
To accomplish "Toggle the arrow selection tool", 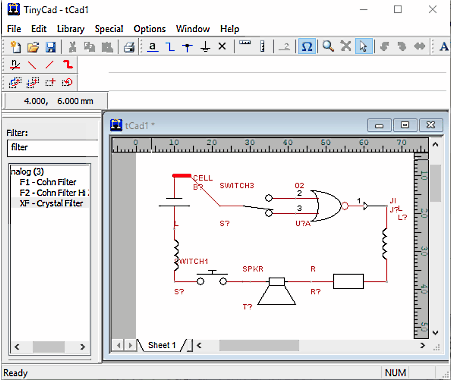I will (x=363, y=46).
